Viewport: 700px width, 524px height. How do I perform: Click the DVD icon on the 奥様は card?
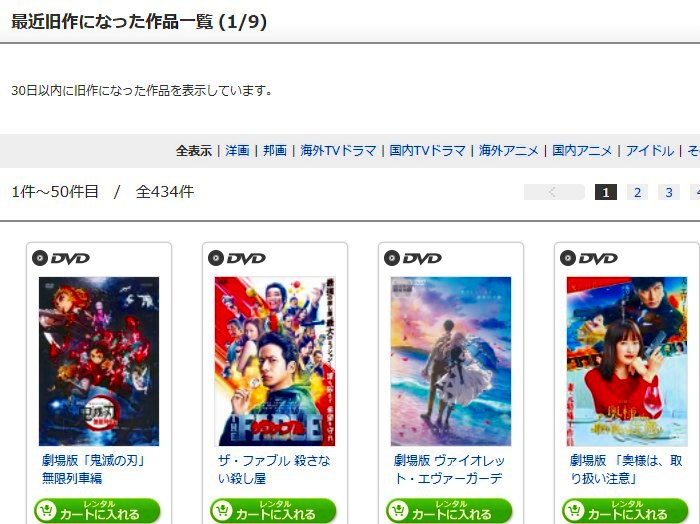coord(588,258)
